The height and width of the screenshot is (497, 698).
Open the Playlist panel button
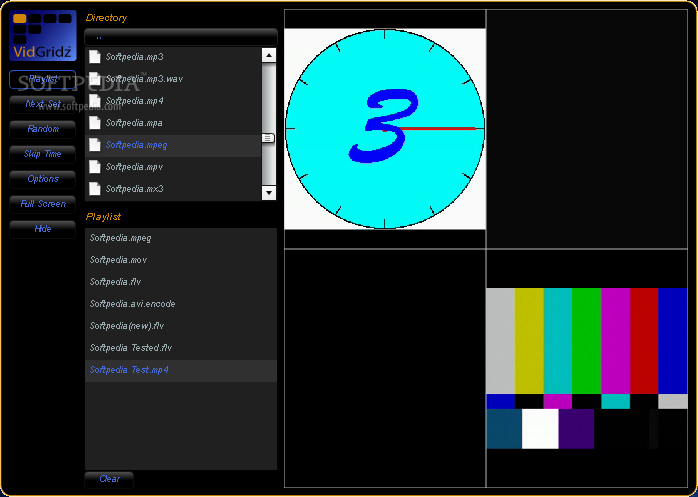[x=43, y=79]
